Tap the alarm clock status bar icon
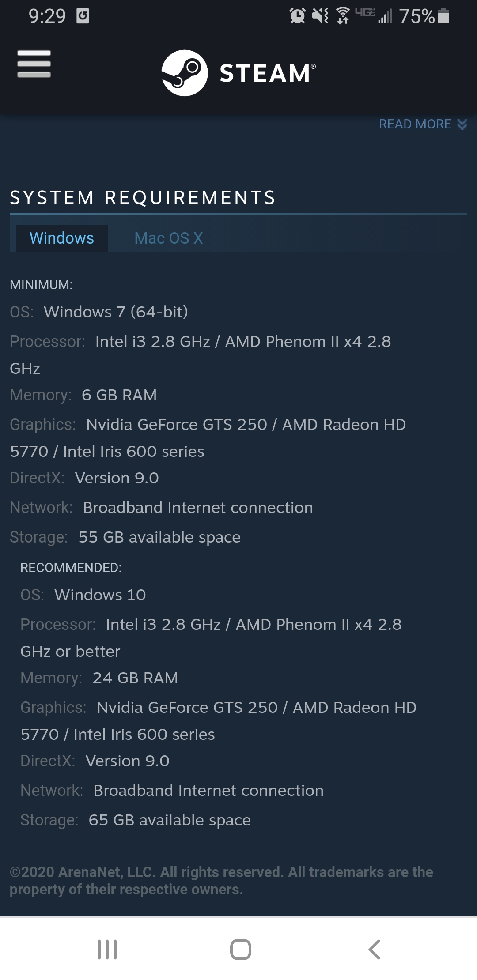The width and height of the screenshot is (477, 980). [x=298, y=16]
